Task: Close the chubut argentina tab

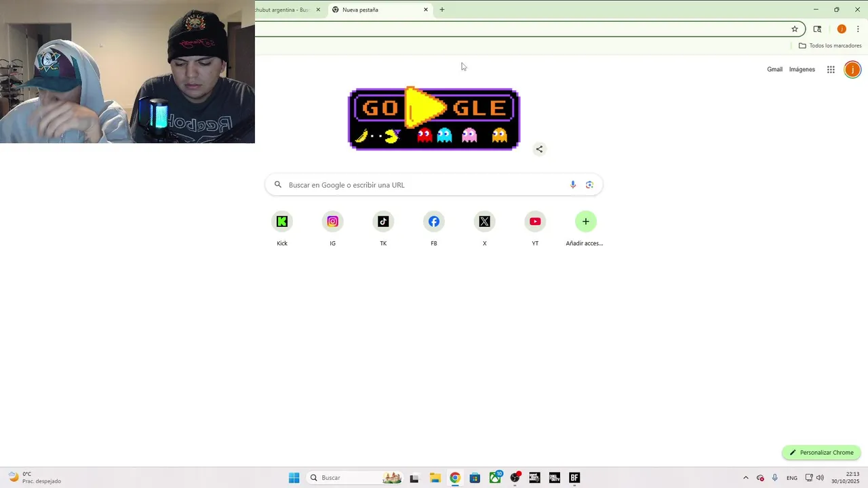Action: [318, 9]
